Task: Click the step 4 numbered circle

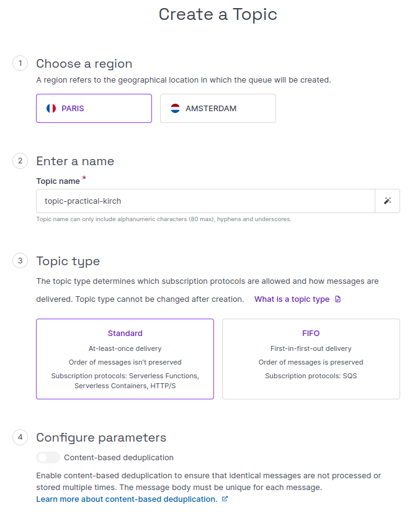Action: click(x=20, y=437)
